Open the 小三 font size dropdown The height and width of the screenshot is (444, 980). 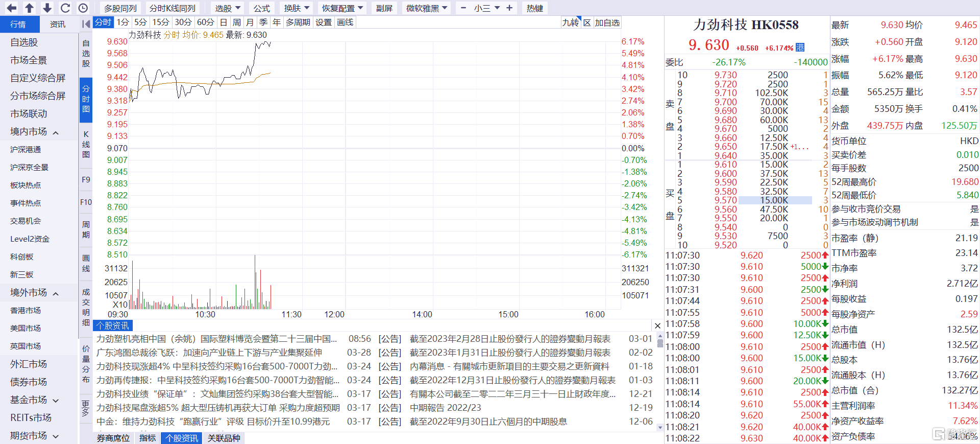click(486, 8)
